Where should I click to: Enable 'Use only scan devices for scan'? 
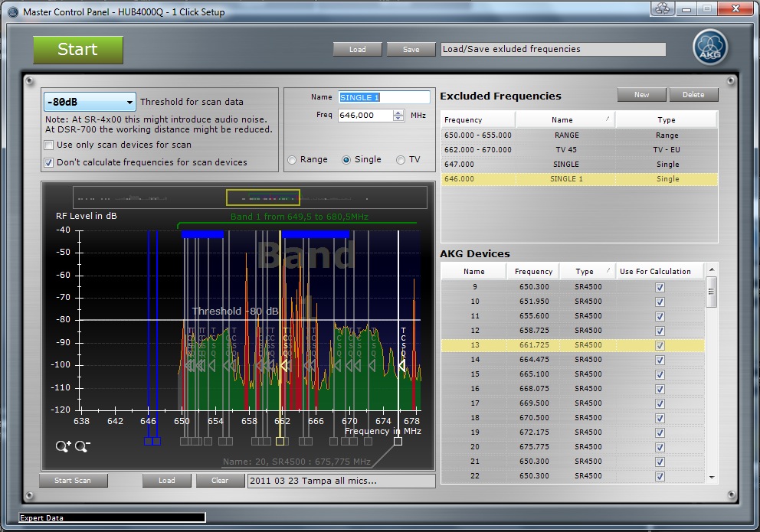49,145
